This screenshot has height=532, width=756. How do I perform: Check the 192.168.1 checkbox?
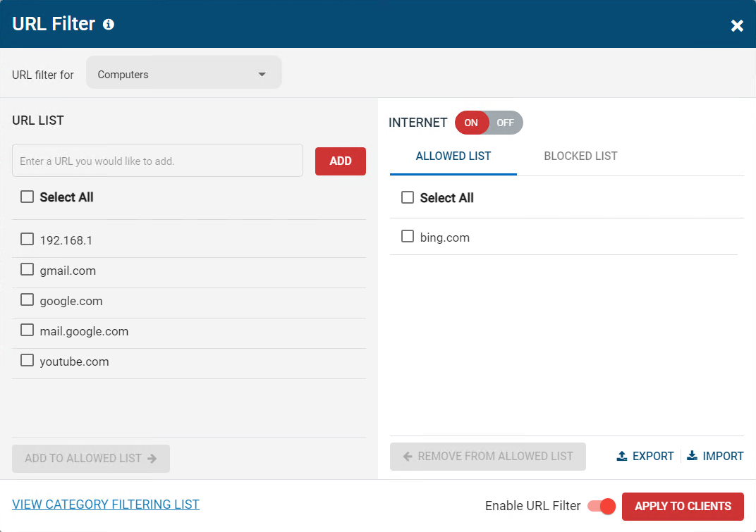[x=27, y=239]
